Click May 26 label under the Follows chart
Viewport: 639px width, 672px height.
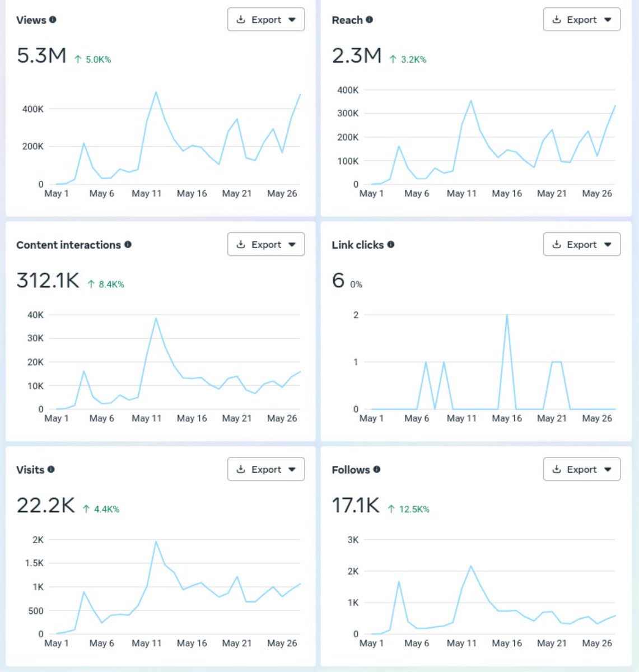[597, 643]
